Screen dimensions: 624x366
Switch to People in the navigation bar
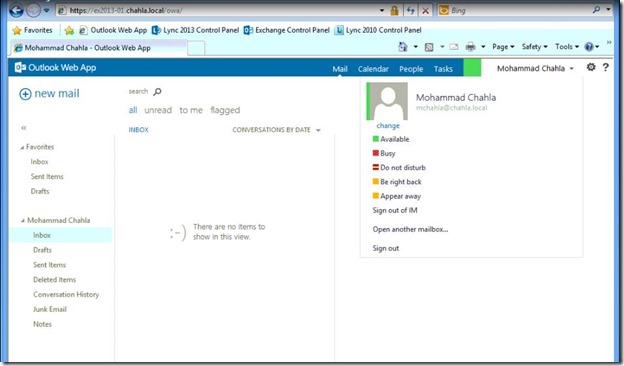(x=411, y=69)
